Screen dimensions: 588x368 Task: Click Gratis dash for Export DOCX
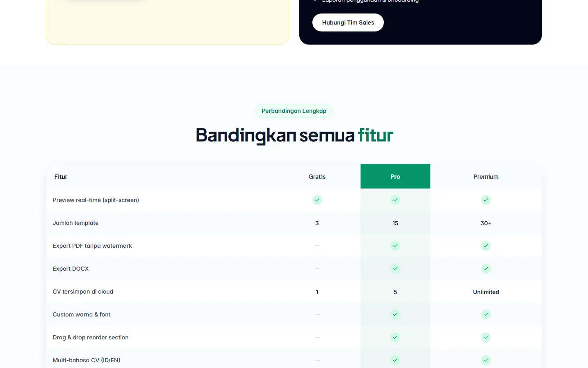click(x=317, y=269)
